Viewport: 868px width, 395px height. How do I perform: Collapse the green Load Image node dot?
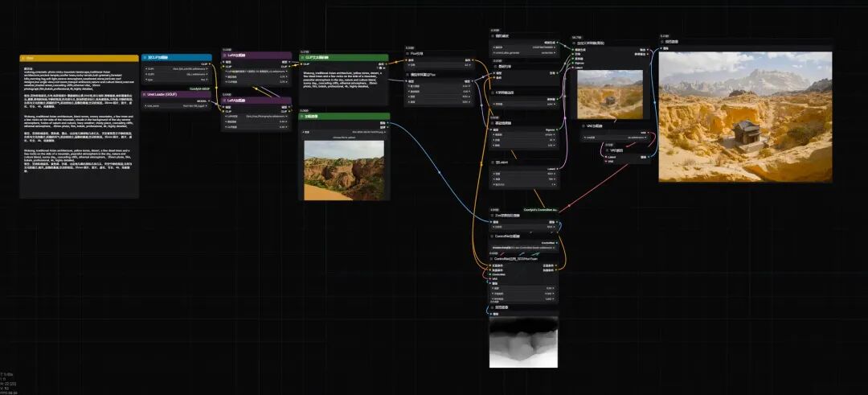coord(303,117)
